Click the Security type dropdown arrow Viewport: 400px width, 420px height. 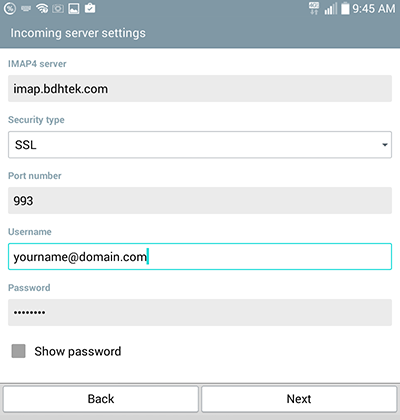[385, 145]
